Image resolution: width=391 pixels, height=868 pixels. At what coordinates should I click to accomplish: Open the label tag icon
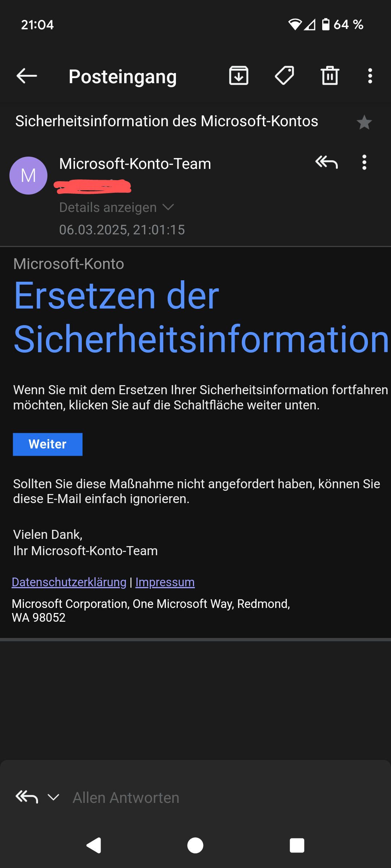point(285,76)
